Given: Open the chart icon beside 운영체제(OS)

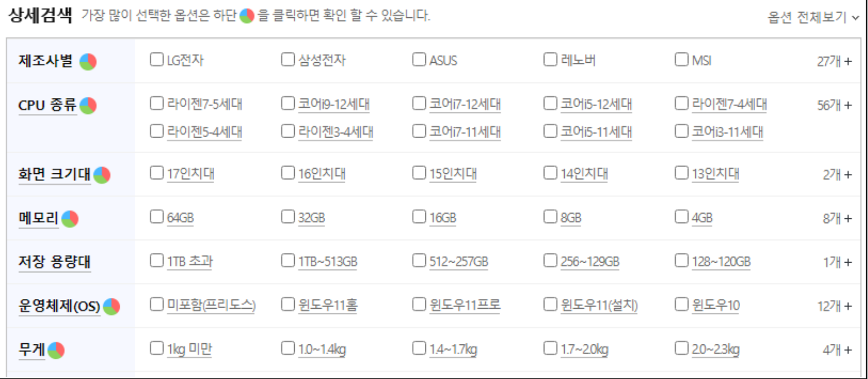Looking at the screenshot, I should coord(112,306).
